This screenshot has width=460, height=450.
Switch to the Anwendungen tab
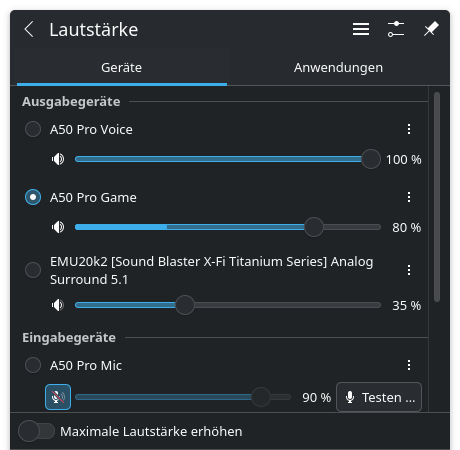(x=338, y=67)
